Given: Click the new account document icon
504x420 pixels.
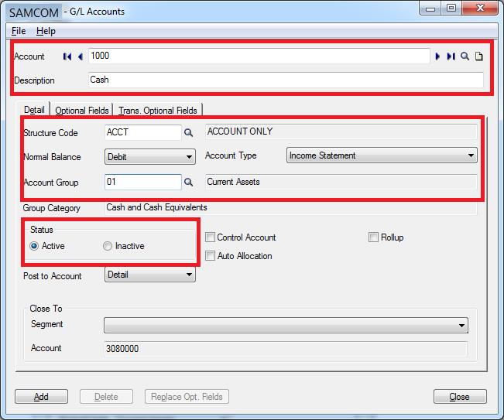Looking at the screenshot, I should 478,56.
